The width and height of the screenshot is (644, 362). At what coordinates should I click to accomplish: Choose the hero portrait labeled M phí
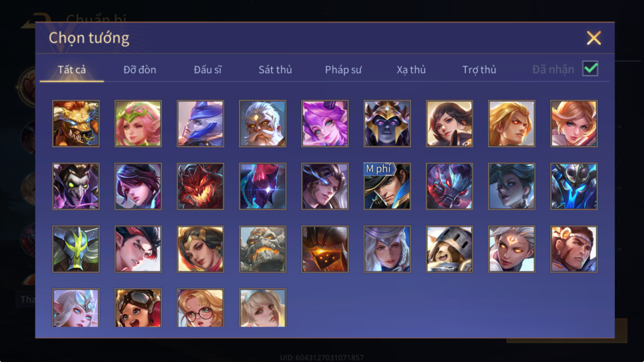click(x=387, y=186)
